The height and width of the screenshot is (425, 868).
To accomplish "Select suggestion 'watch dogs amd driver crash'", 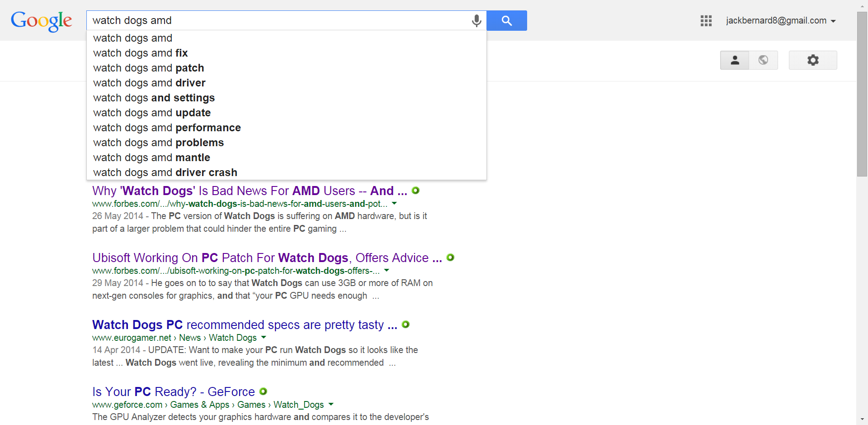I will pos(287,172).
